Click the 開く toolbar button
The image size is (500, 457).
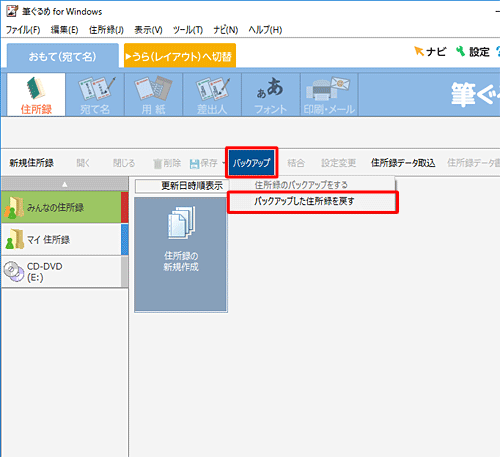click(83, 163)
